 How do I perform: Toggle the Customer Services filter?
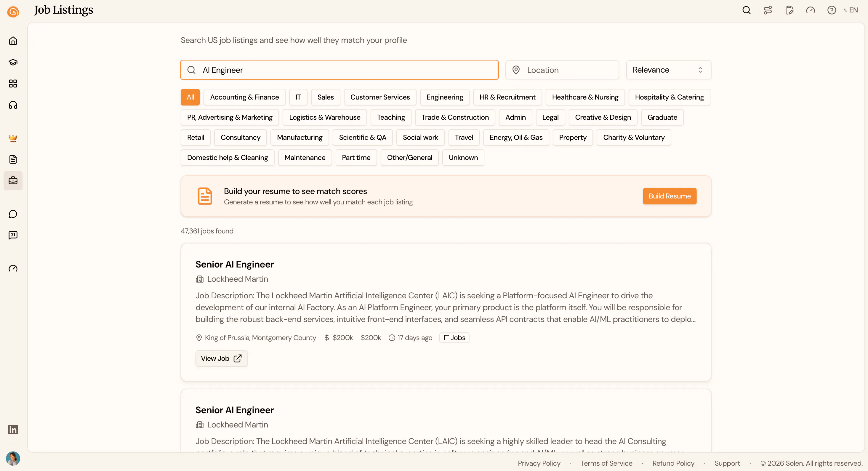(x=380, y=97)
